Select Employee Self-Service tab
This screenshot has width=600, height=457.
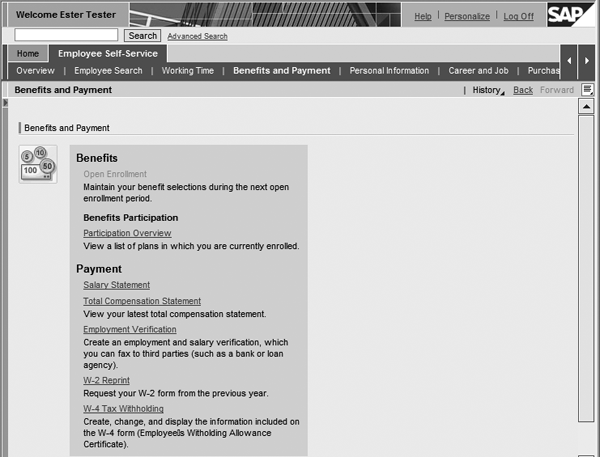(108, 54)
